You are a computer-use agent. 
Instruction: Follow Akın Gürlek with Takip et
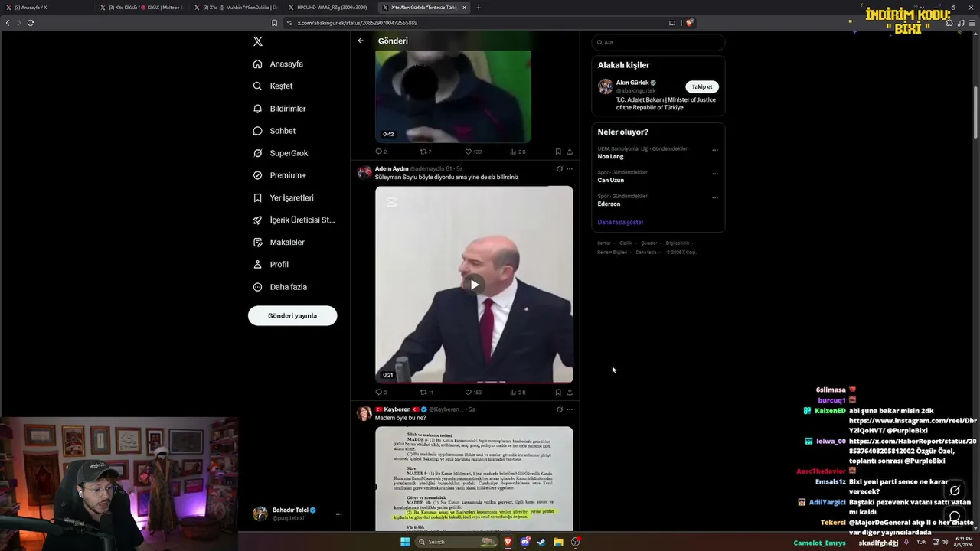click(x=702, y=86)
